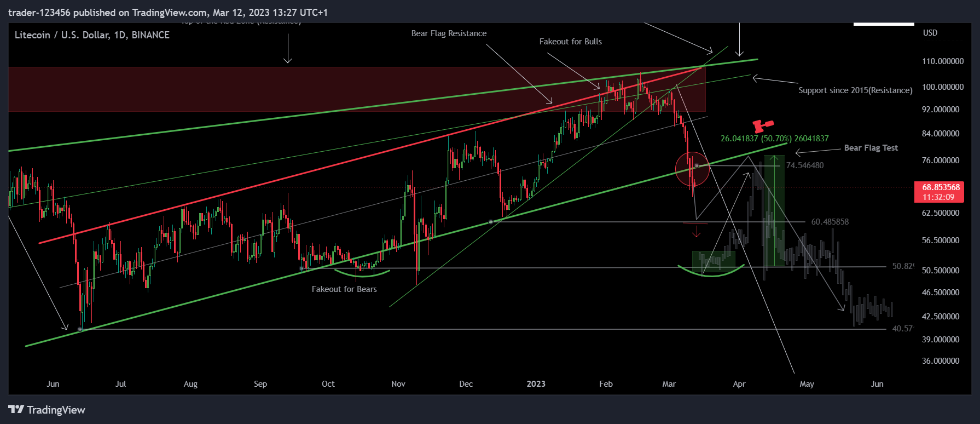Click the 92.000000 price axis value
The width and height of the screenshot is (980, 424).
pyautogui.click(x=941, y=110)
